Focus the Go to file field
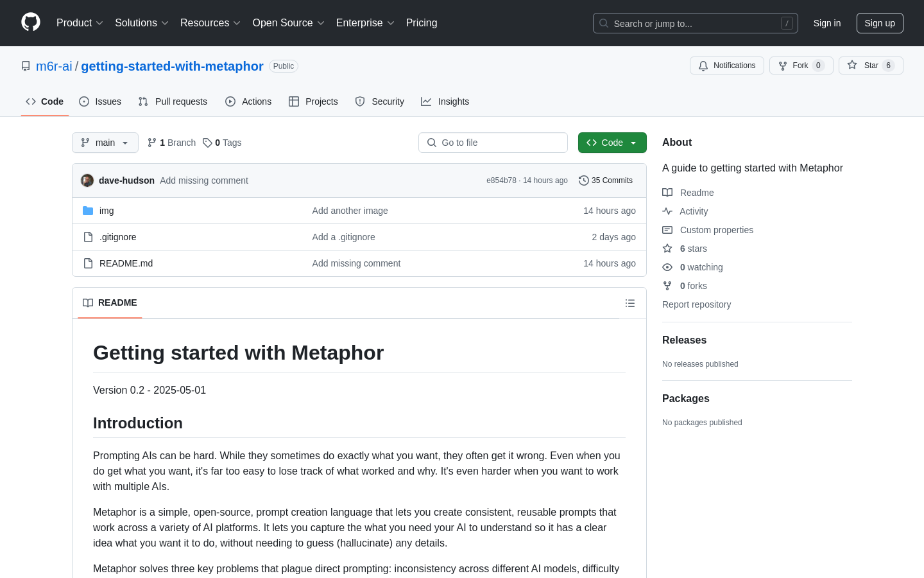The width and height of the screenshot is (924, 578). (493, 143)
